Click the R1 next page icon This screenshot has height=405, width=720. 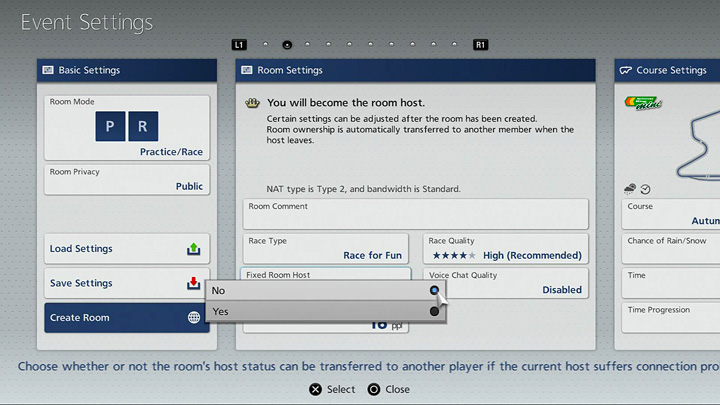480,45
